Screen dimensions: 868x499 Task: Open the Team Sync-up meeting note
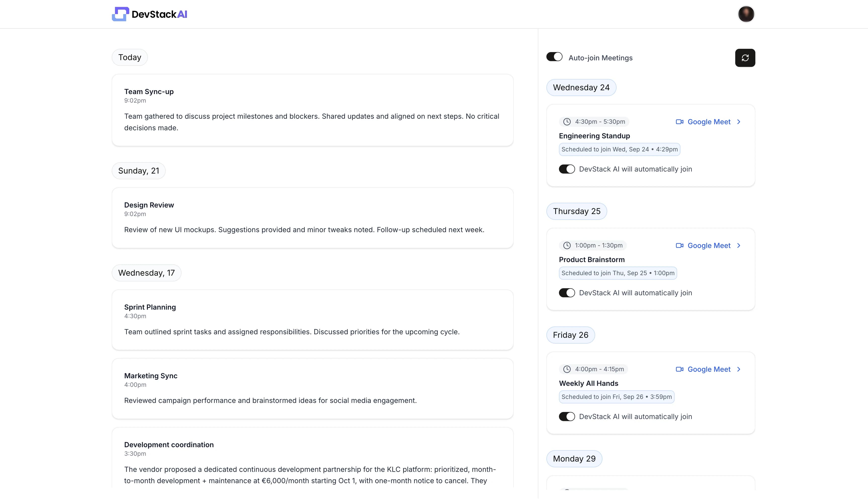click(312, 110)
